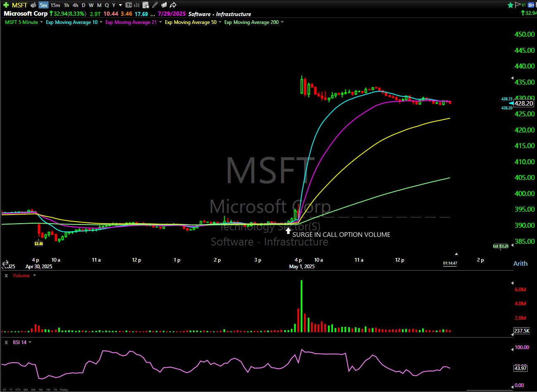
Task: Click the 428.20 current price label
Action: tap(524, 104)
